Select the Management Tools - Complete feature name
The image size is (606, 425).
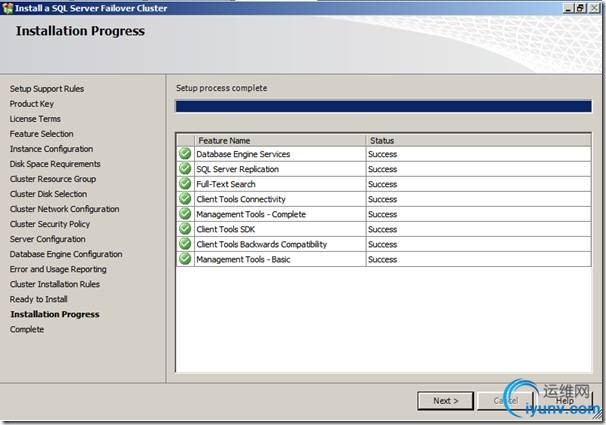(251, 214)
